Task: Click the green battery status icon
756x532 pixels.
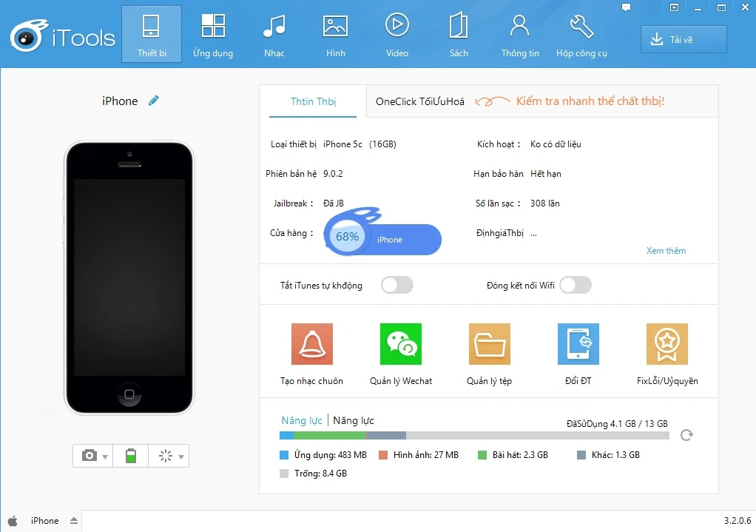Action: [x=131, y=455]
